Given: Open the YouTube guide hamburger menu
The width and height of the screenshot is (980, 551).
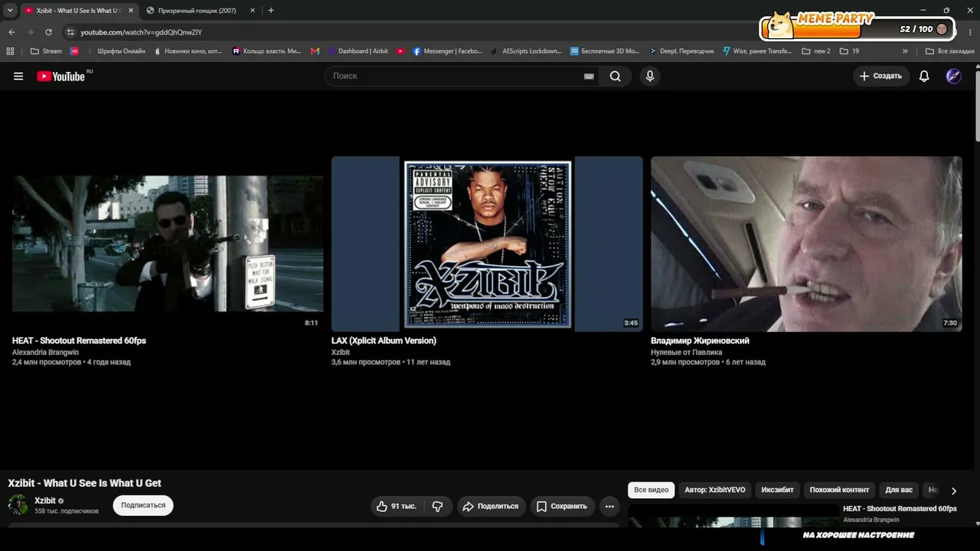Looking at the screenshot, I should point(18,77).
